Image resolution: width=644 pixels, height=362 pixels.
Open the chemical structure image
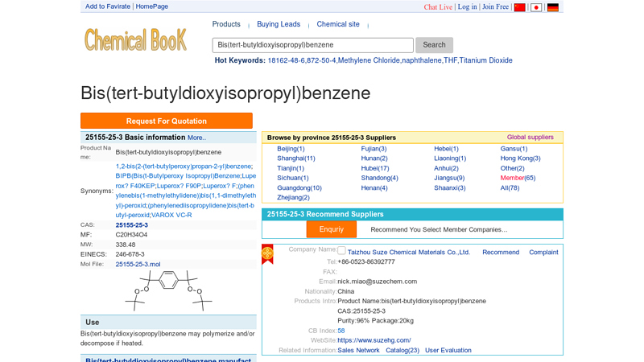[168, 290]
